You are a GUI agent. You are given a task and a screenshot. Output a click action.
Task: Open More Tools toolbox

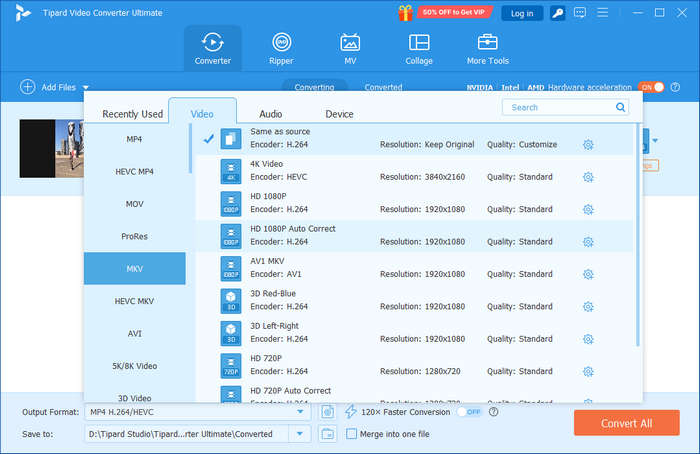pos(488,48)
